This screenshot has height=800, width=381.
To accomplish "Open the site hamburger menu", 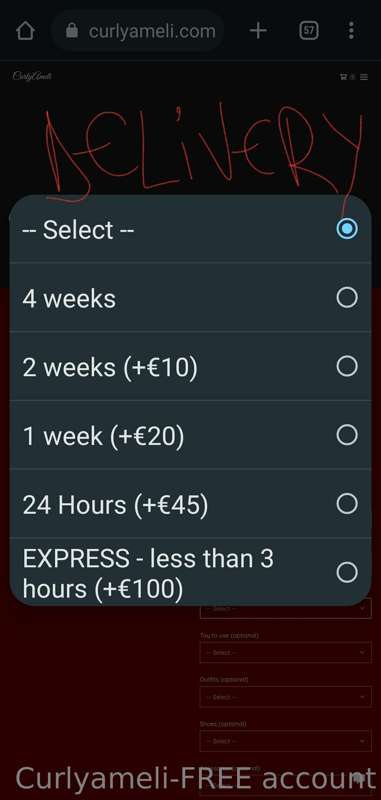I will coord(364,77).
